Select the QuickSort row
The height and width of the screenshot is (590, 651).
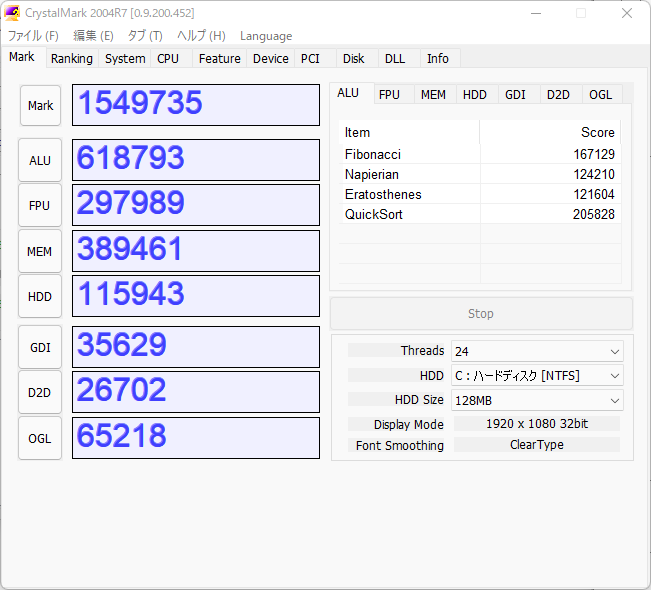point(480,214)
